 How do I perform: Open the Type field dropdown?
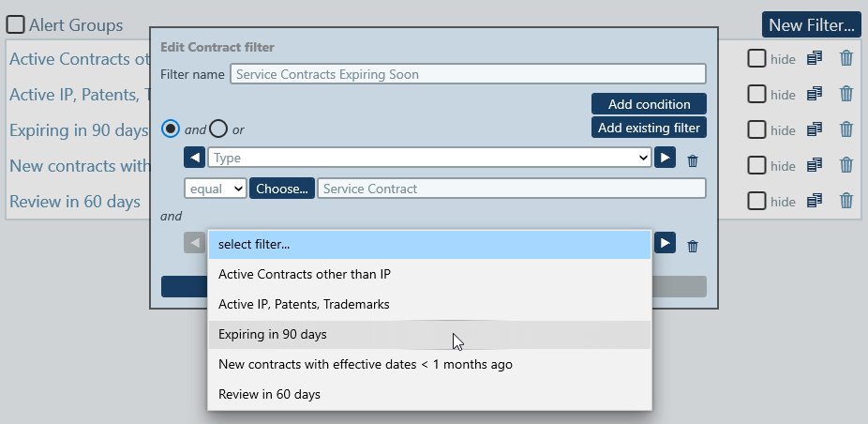click(x=429, y=158)
